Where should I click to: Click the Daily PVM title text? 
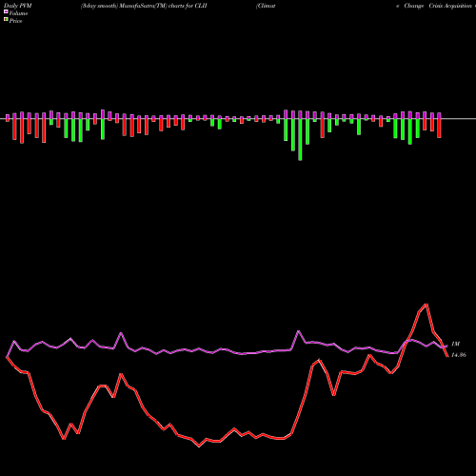(x=18, y=6)
